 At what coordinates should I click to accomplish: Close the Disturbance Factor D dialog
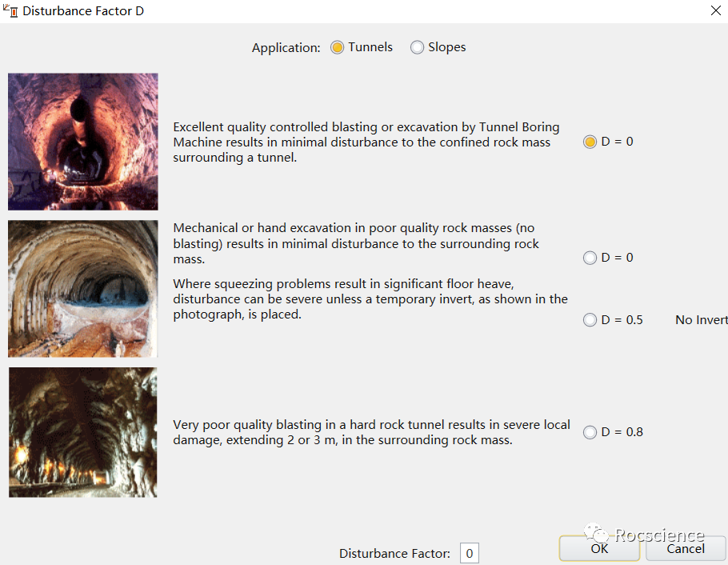(714, 10)
